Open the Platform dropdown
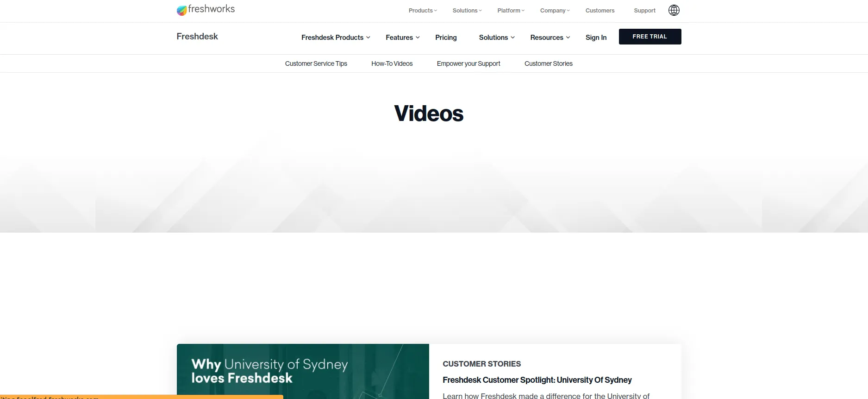 click(511, 11)
